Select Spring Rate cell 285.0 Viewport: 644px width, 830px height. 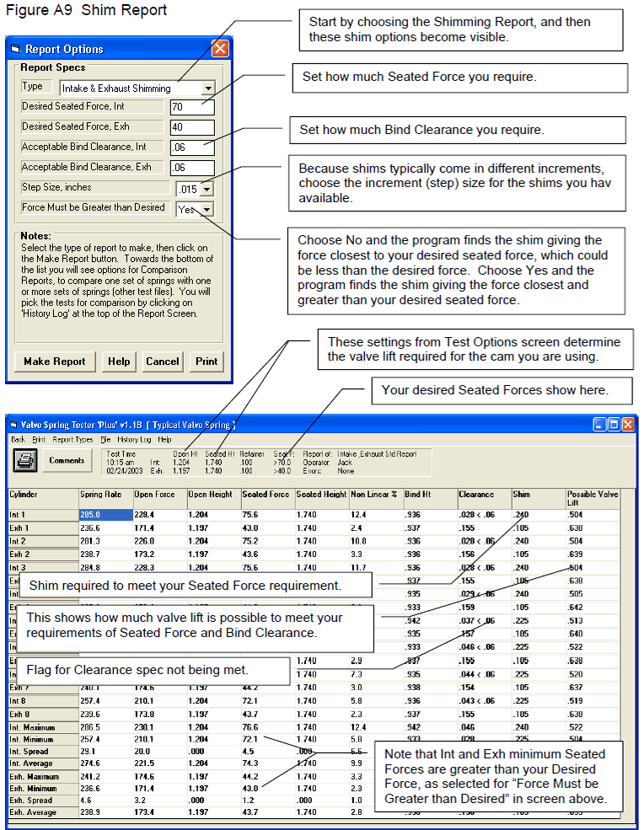pyautogui.click(x=106, y=515)
